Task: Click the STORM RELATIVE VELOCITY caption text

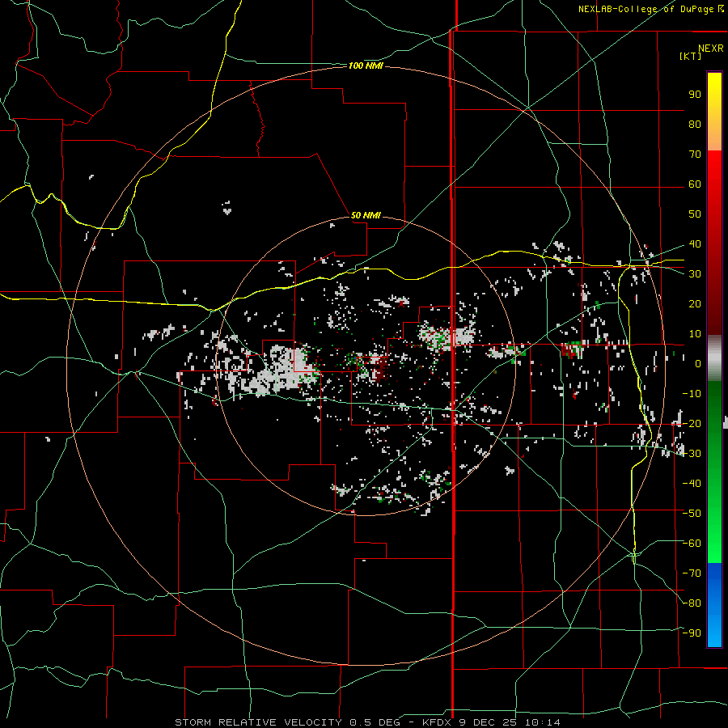Action: click(x=260, y=722)
